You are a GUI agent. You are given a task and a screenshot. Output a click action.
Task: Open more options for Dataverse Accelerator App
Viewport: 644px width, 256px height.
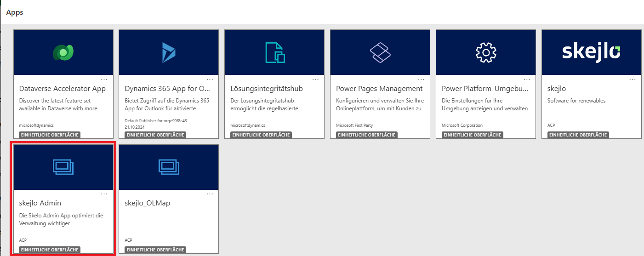(x=104, y=79)
